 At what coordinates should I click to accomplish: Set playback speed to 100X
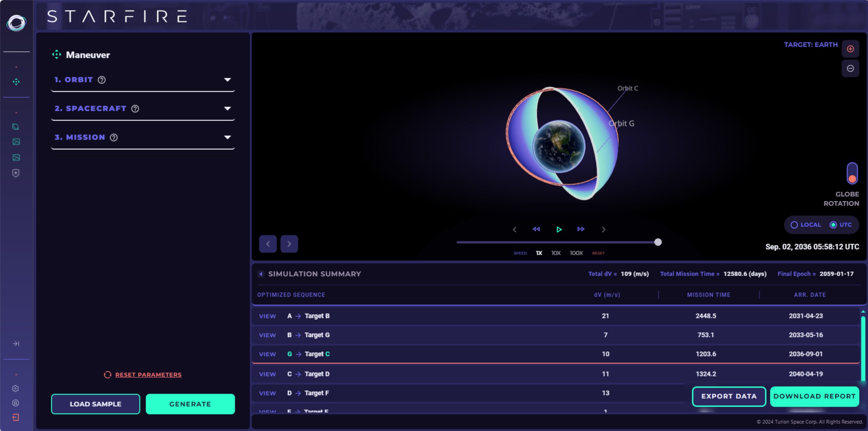pos(576,253)
